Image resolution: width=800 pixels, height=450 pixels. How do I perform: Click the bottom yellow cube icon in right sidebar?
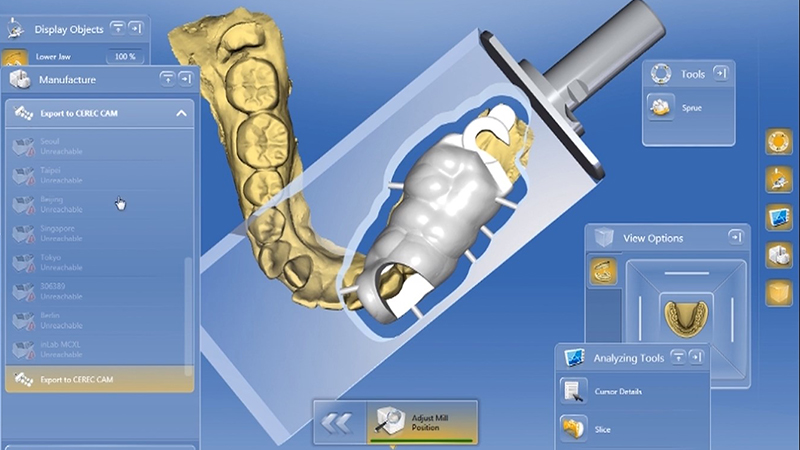click(778, 293)
